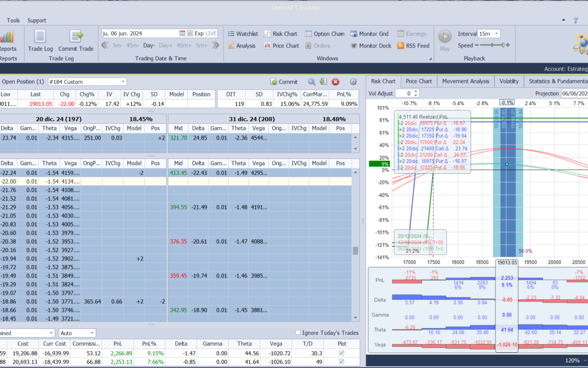Viewport: 588px width, 368px height.
Task: Click the table export icon next to magnifier
Action: 323,81
